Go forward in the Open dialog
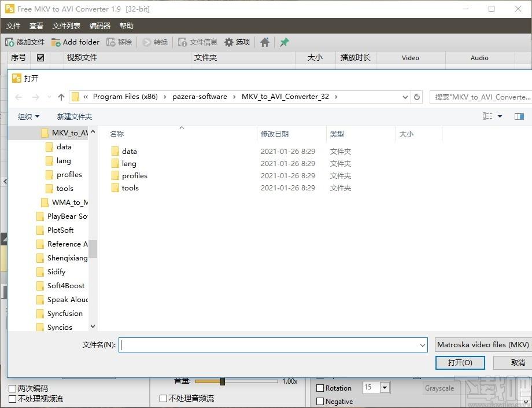The image size is (532, 408). pyautogui.click(x=36, y=97)
